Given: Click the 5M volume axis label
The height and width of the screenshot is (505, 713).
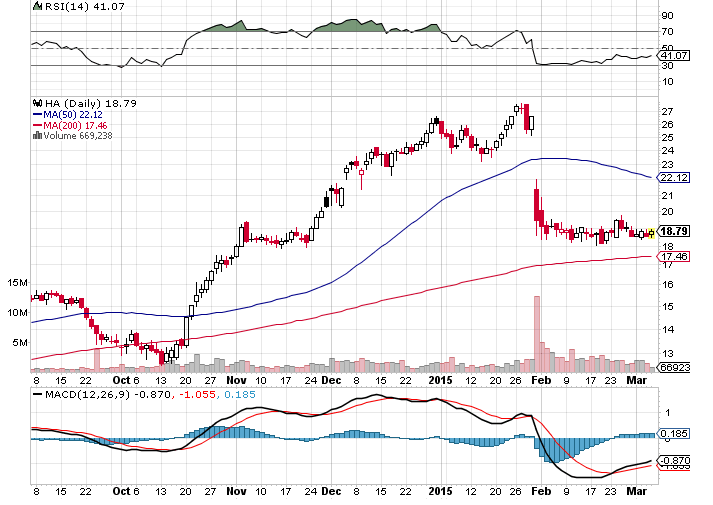Looking at the screenshot, I should (20, 342).
